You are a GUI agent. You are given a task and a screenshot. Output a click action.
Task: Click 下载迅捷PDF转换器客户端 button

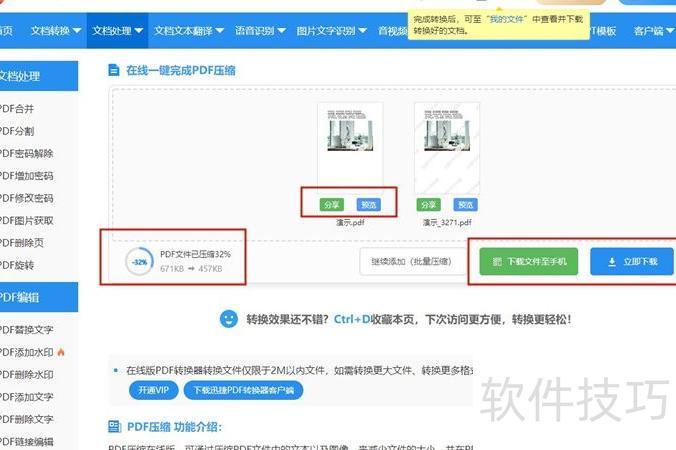click(x=243, y=390)
